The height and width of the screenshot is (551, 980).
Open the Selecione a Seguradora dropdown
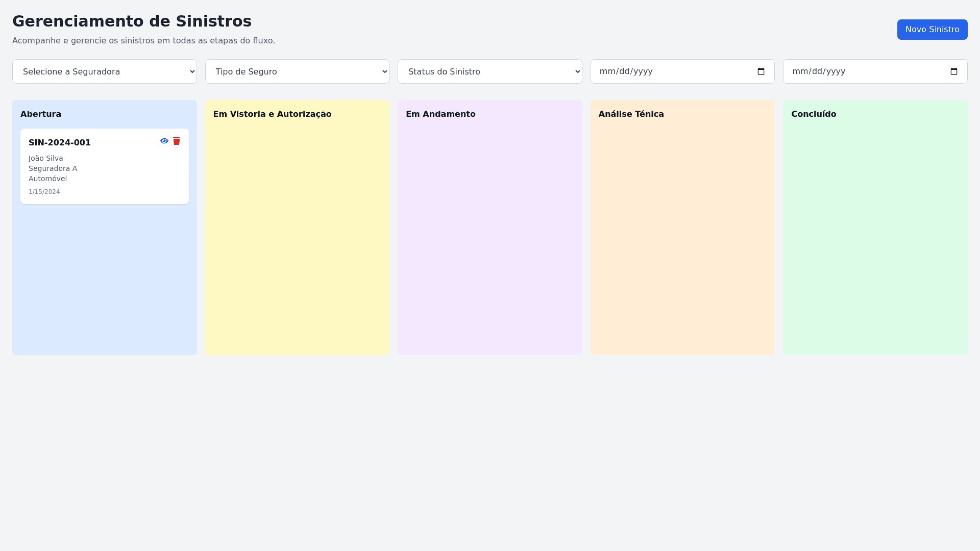[104, 71]
